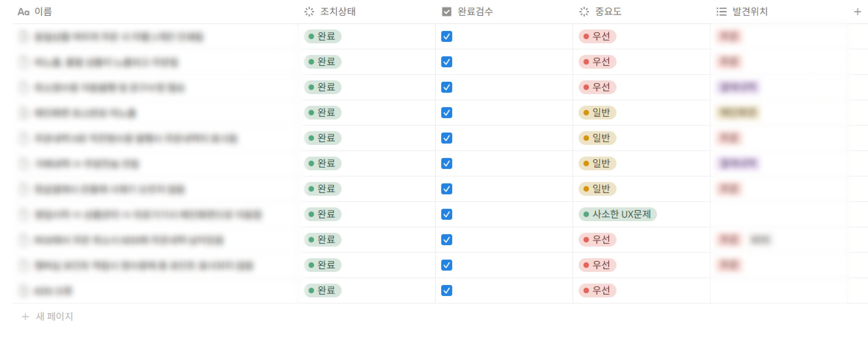Toggle the checkbox in the 사소한 UX문제 row
Screen dimensions: 868x353
[446, 214]
